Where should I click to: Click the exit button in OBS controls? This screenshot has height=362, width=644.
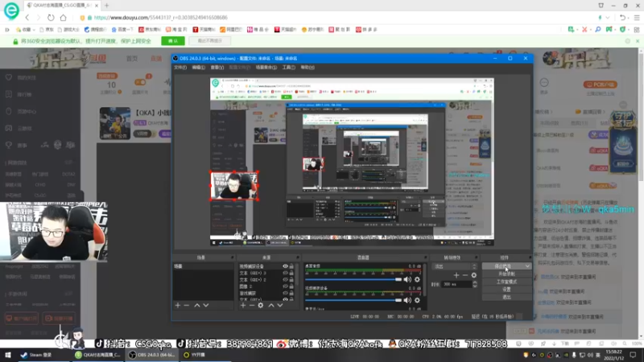click(507, 297)
